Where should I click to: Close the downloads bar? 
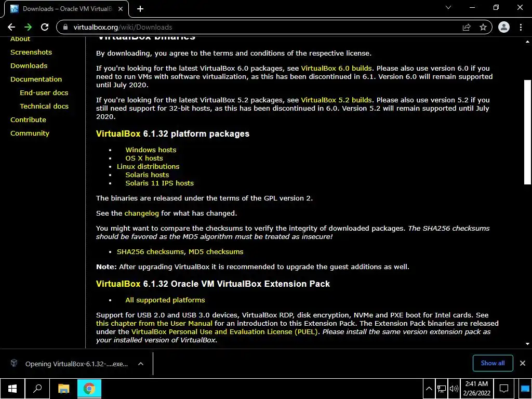pos(523,363)
